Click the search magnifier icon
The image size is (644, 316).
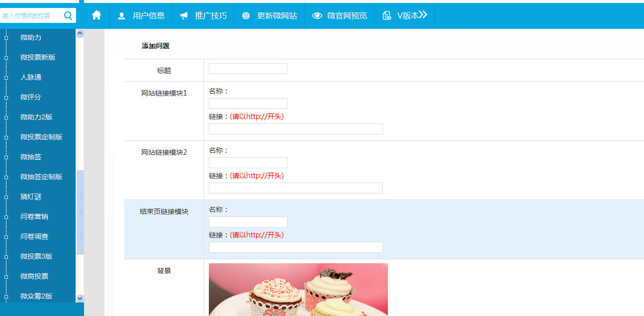[68, 15]
